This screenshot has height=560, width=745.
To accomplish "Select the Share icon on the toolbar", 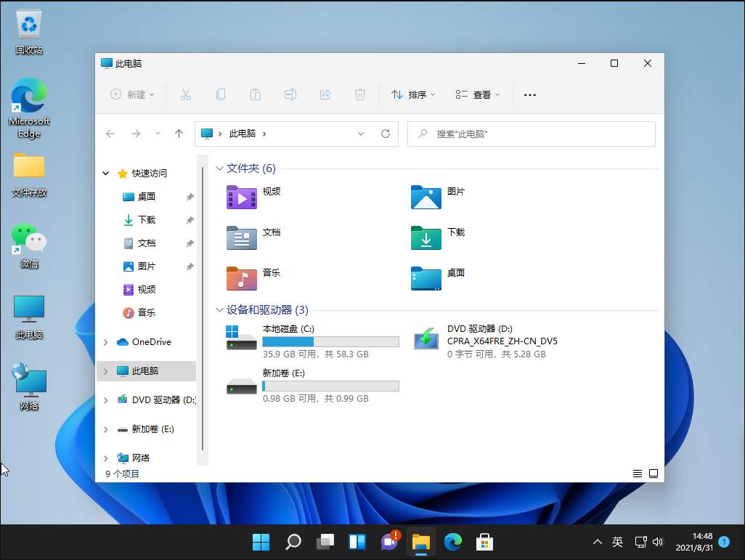I will click(325, 94).
